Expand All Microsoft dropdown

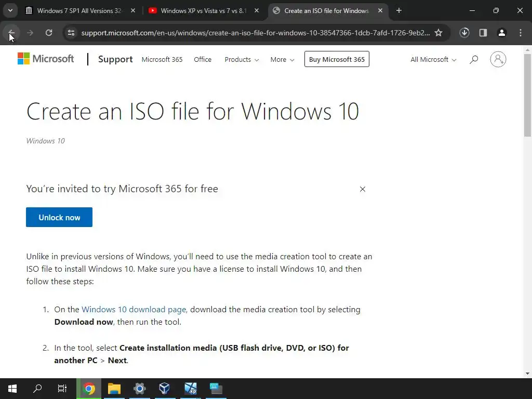point(433,60)
